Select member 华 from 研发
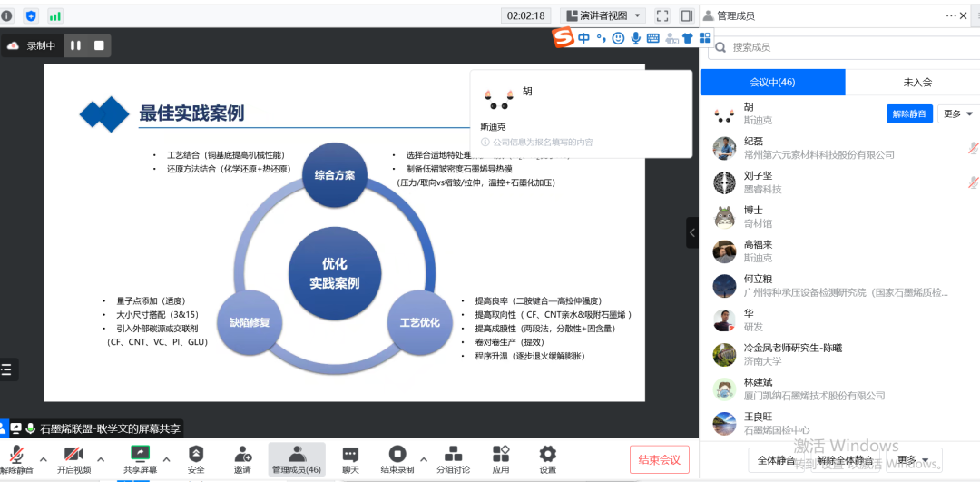This screenshot has width=980, height=482. coord(840,320)
